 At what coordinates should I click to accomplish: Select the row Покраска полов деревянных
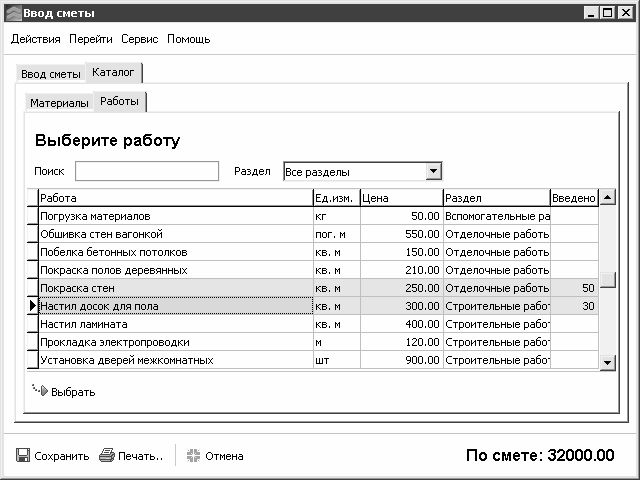click(x=313, y=270)
